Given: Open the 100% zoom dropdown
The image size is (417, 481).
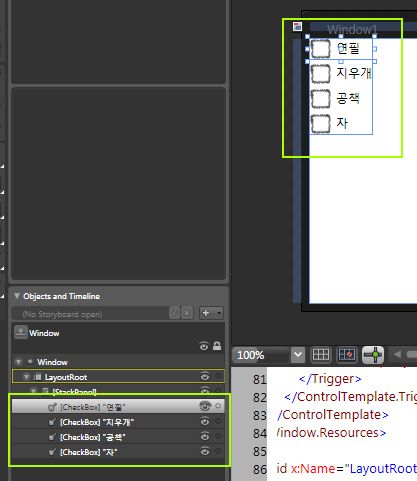Looking at the screenshot, I should tap(298, 355).
